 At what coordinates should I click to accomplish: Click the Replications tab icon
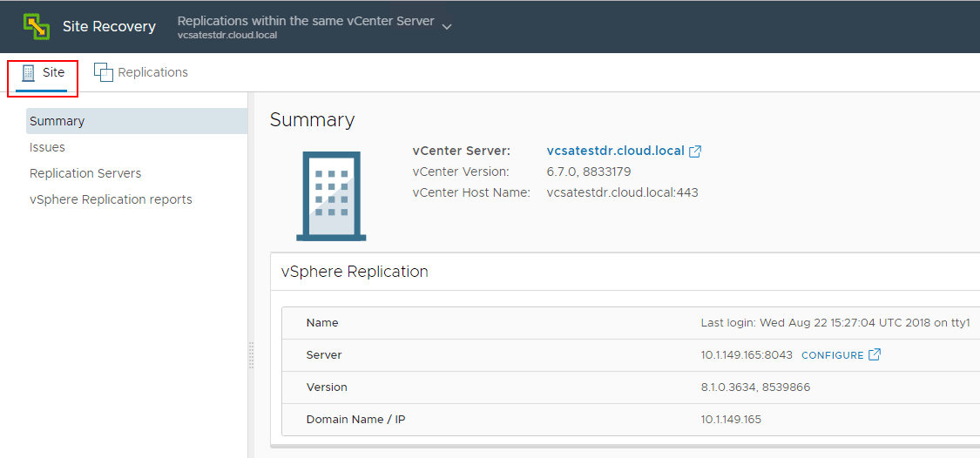point(104,73)
